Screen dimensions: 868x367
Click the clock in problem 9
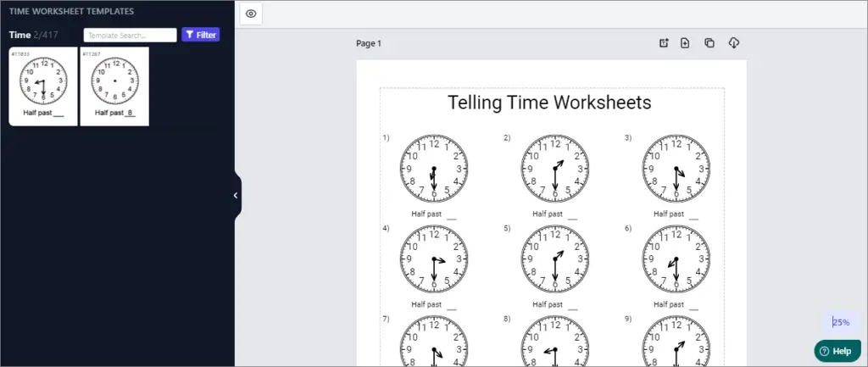tap(676, 341)
